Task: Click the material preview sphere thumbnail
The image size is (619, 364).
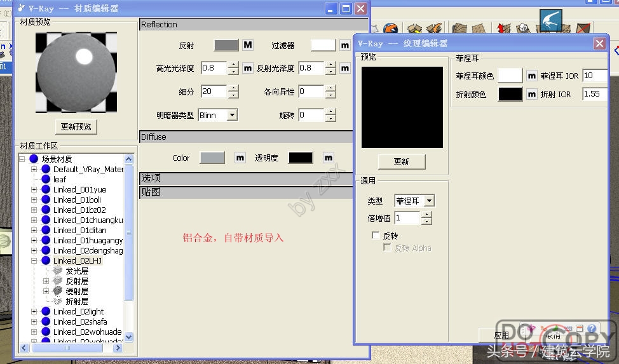Action: pyautogui.click(x=76, y=72)
